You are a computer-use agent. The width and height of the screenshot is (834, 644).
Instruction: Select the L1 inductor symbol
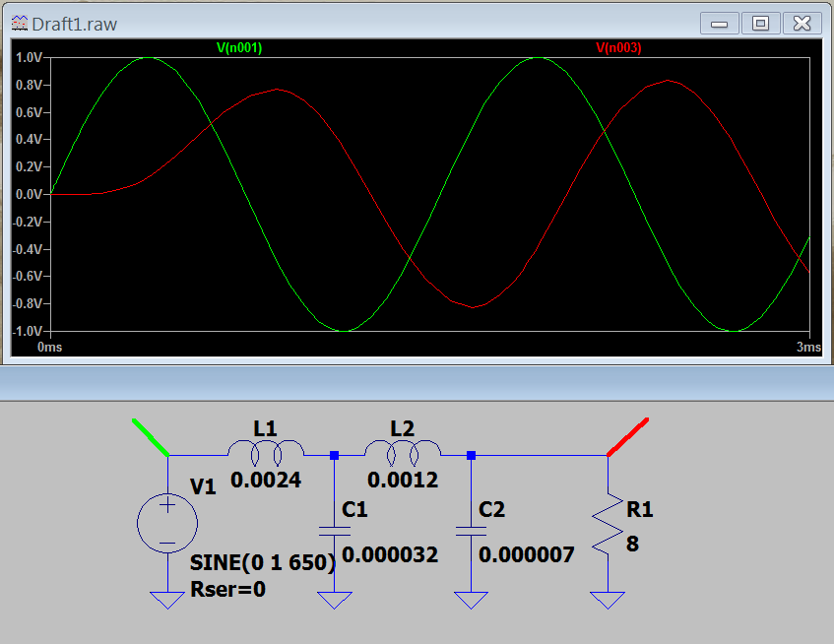coord(266,453)
